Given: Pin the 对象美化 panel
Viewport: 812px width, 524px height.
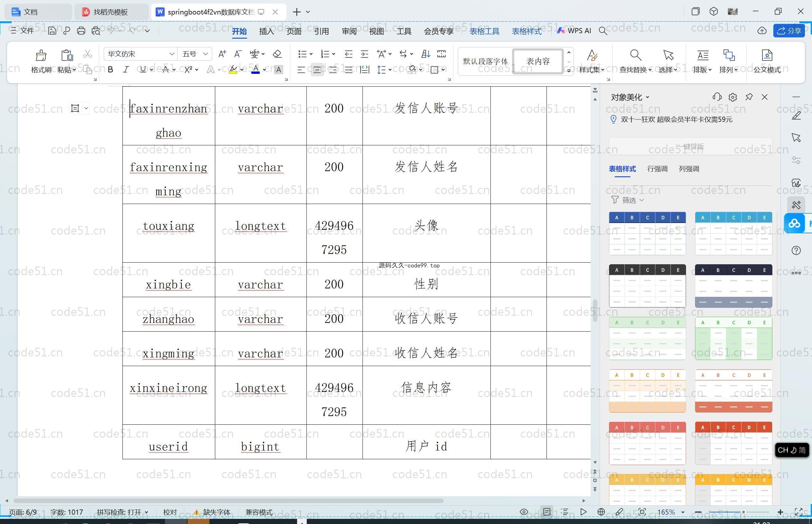Looking at the screenshot, I should 749,97.
